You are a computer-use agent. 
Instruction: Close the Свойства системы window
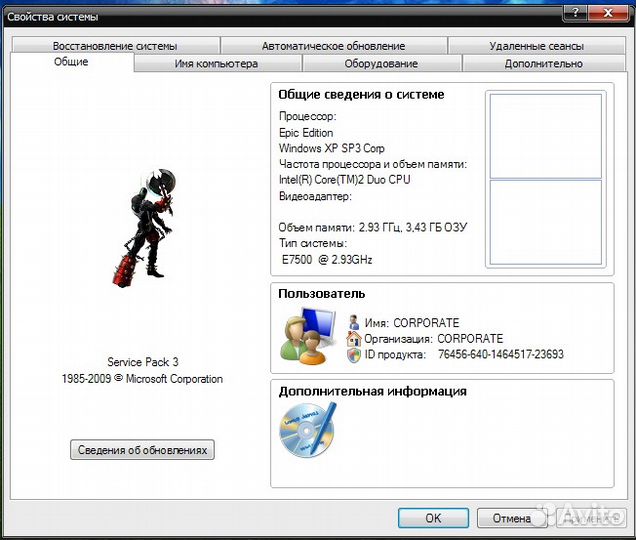611,14
